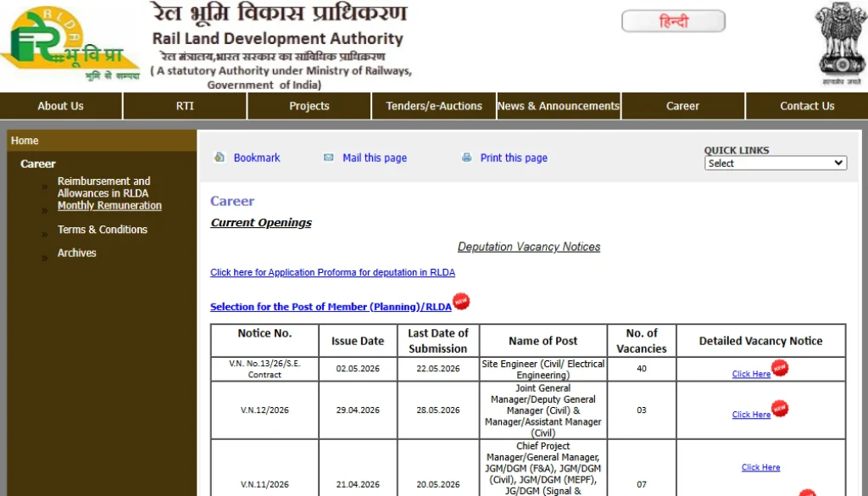Open Career heading in the sidebar
Image resolution: width=868 pixels, height=496 pixels.
[37, 164]
